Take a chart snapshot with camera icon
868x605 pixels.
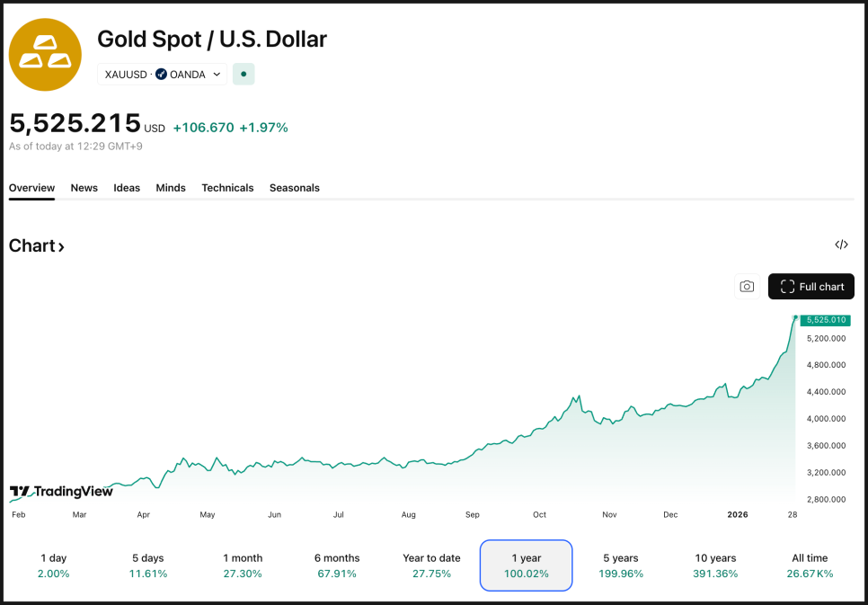747,287
